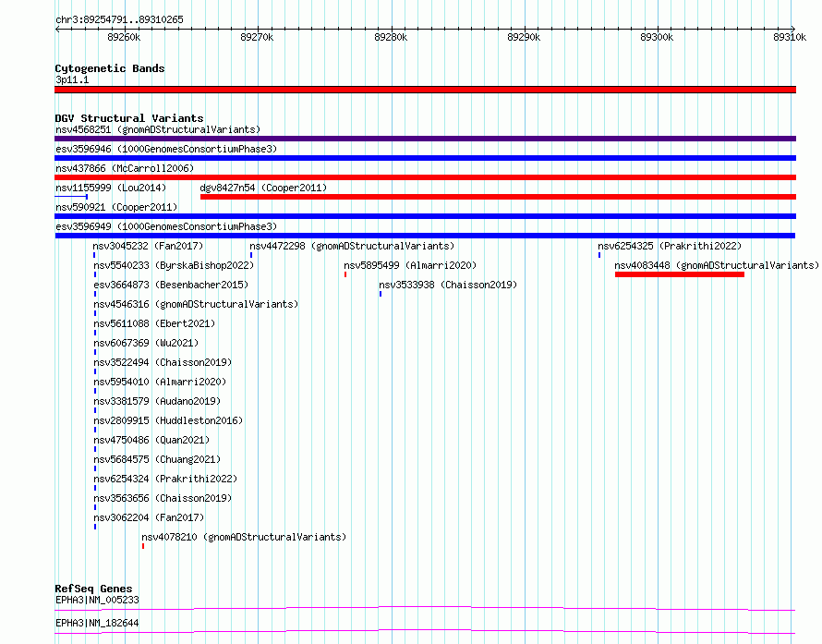Select variant nsv5684575 (Chuang2021) label
This screenshot has width=822, height=644.
click(x=157, y=459)
